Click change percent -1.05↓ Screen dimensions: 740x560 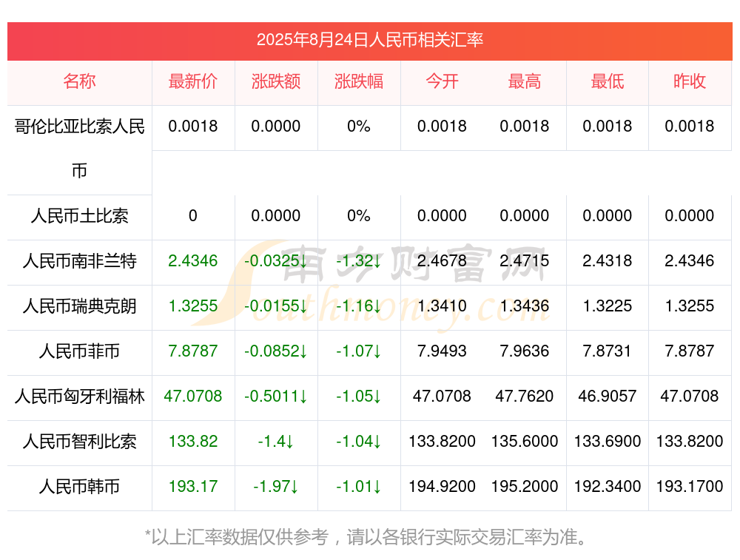pos(359,397)
